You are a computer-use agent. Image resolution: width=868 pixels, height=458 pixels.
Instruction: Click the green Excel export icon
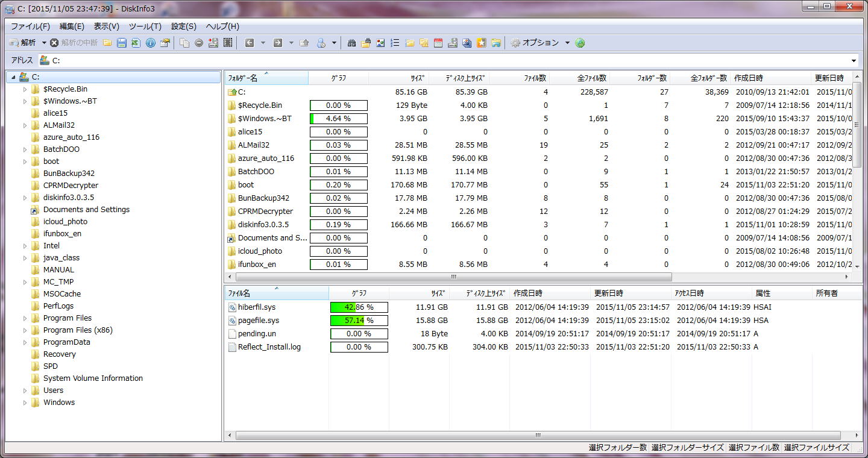coord(136,43)
